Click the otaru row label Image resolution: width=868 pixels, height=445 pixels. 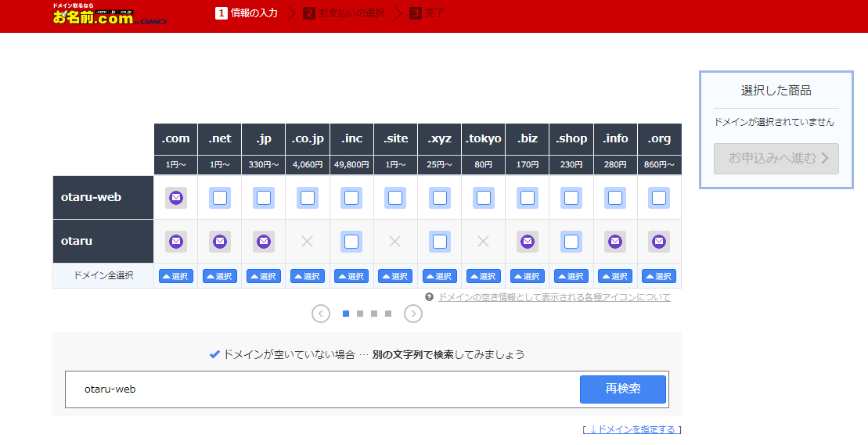tap(103, 241)
